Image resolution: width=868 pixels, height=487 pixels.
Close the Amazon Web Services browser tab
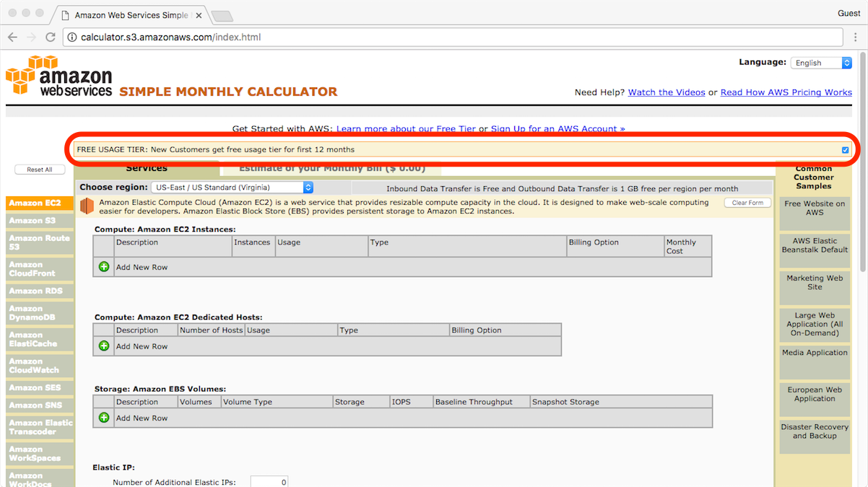coord(199,15)
